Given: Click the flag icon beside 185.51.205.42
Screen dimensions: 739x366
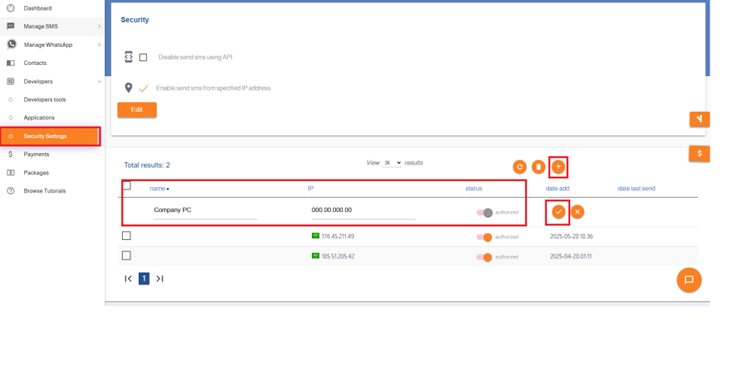Looking at the screenshot, I should coord(315,256).
